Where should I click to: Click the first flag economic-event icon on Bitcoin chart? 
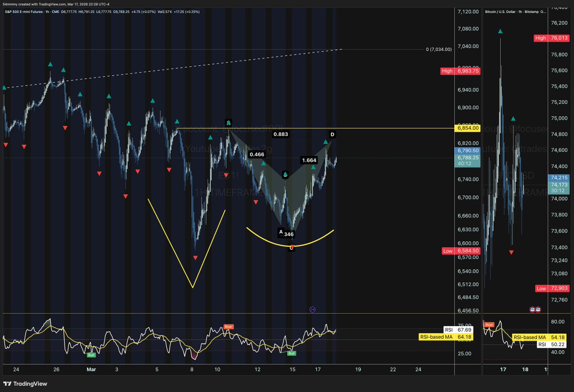click(532, 310)
